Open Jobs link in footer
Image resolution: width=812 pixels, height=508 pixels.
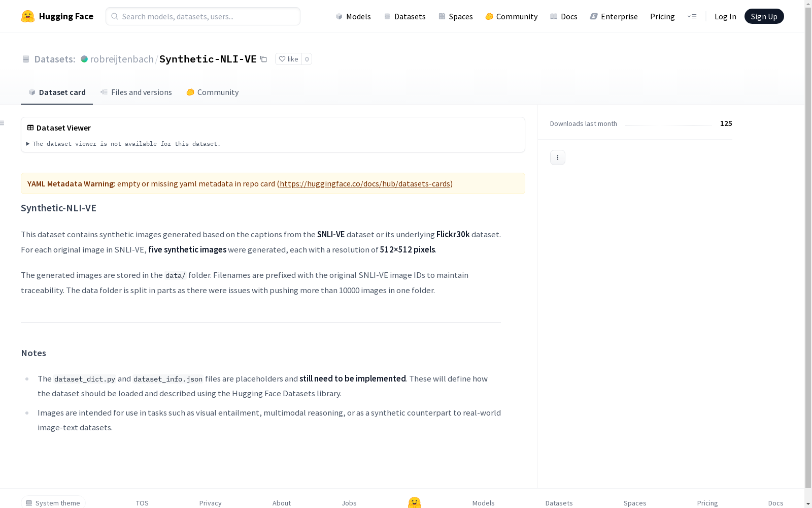pos(349,503)
